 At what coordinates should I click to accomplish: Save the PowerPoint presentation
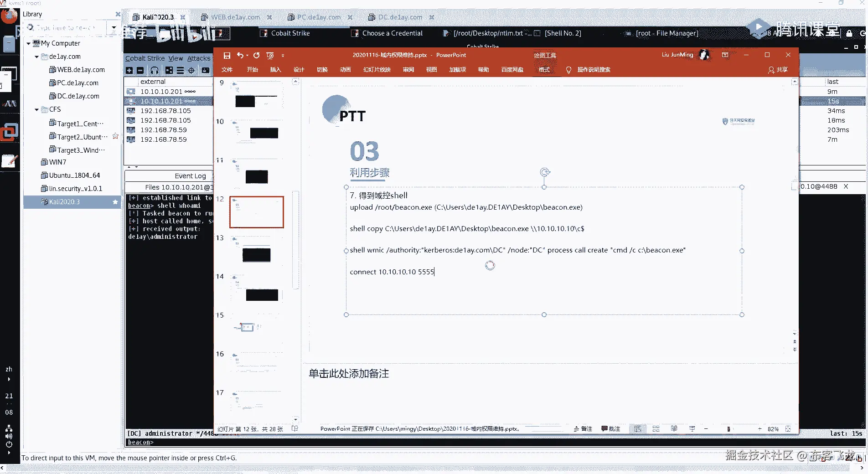[x=227, y=55]
